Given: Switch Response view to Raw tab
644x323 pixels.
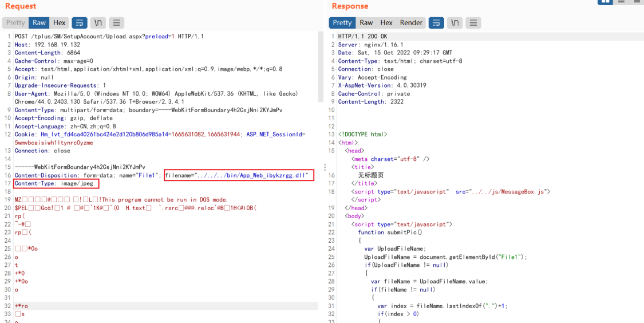Looking at the screenshot, I should click(x=366, y=22).
